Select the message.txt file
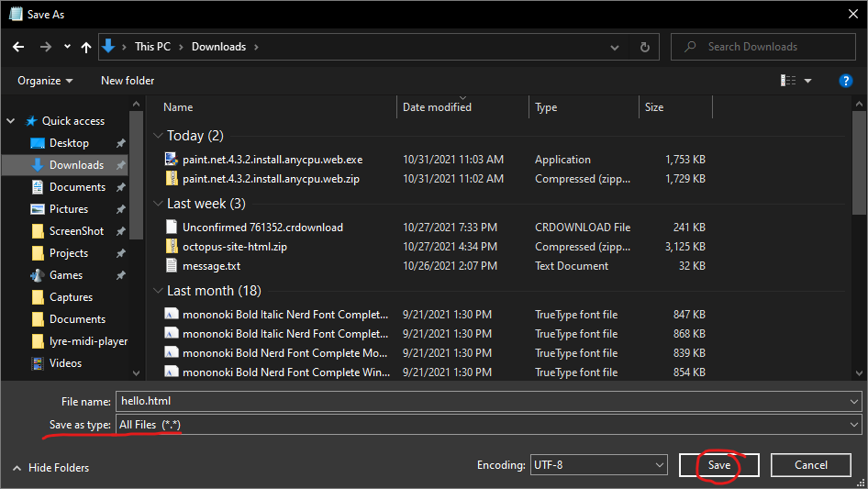 [211, 266]
